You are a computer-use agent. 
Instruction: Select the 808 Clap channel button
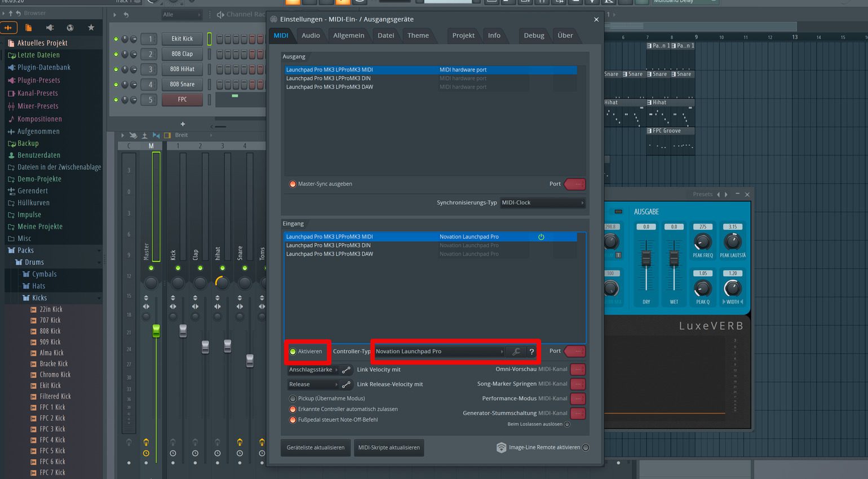coord(182,54)
